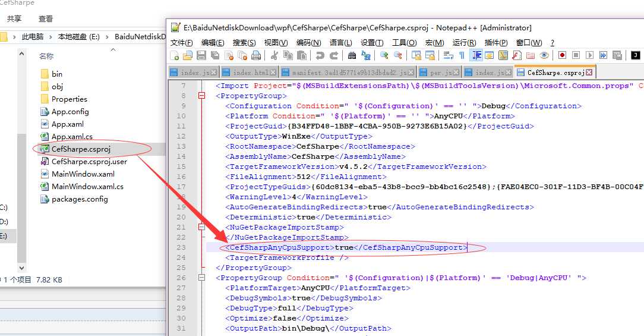644x336 pixels.
Task: Click the Copy toolbar icon
Action: pos(288,55)
